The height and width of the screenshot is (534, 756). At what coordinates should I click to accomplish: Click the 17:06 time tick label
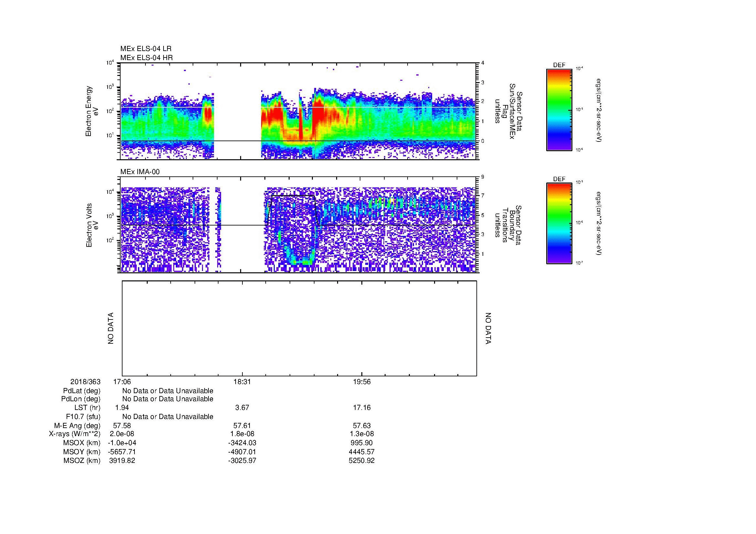(122, 382)
